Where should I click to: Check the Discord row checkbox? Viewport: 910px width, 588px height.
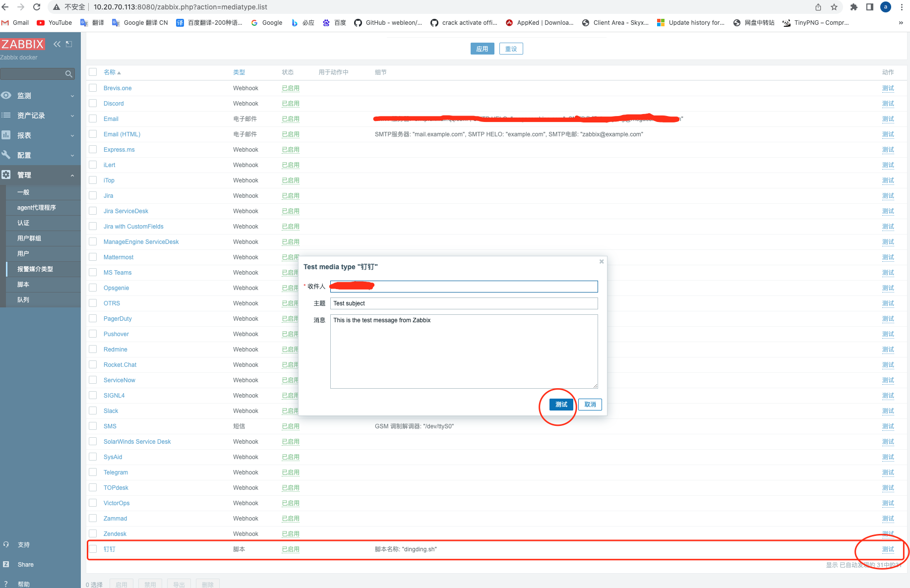[x=93, y=103]
